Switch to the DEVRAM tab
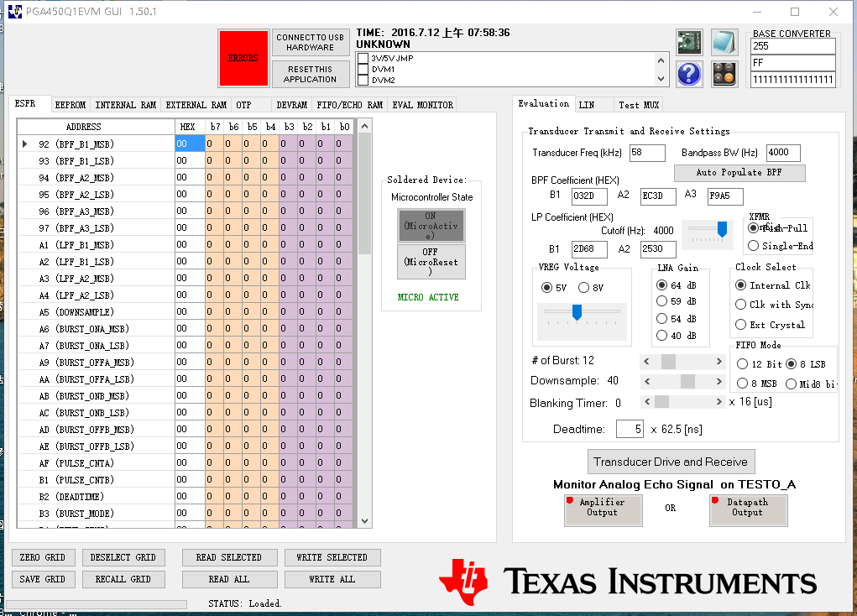Viewport: 857px width, 616px height. tap(292, 105)
